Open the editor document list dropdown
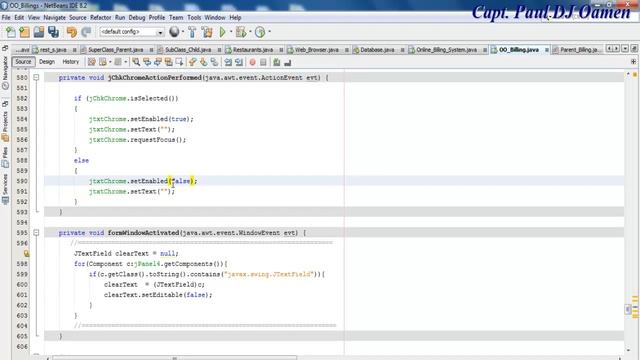Viewport: 640px width, 360px height. [625, 49]
